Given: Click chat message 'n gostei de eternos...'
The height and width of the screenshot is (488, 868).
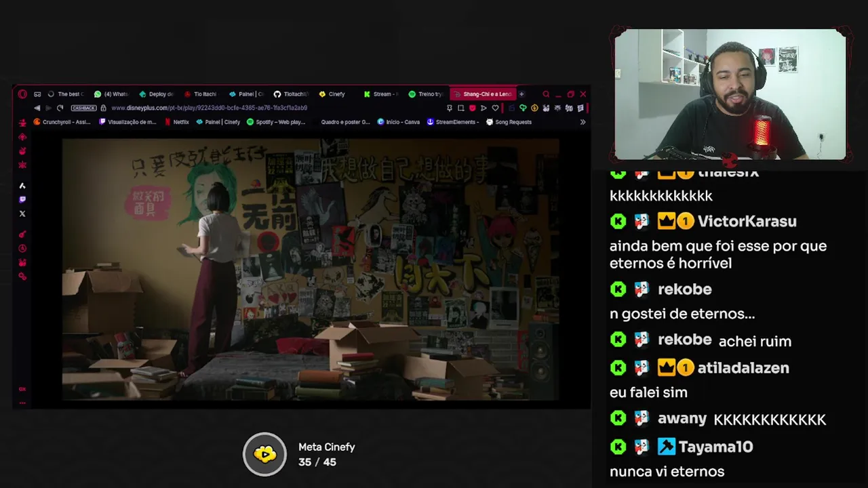Looking at the screenshot, I should (x=682, y=314).
